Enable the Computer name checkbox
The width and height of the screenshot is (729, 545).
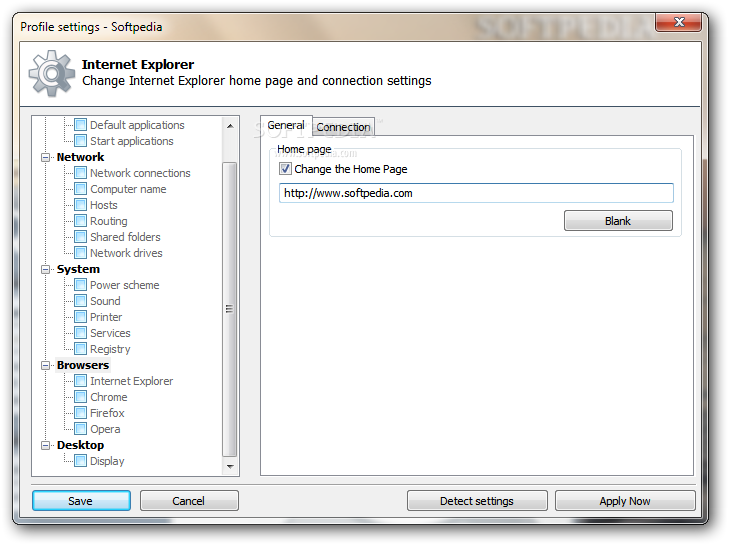[80, 189]
